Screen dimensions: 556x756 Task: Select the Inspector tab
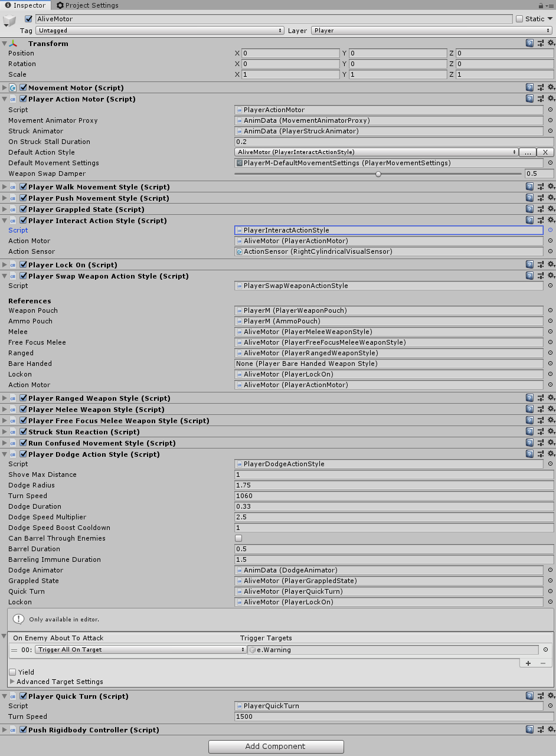point(25,5)
